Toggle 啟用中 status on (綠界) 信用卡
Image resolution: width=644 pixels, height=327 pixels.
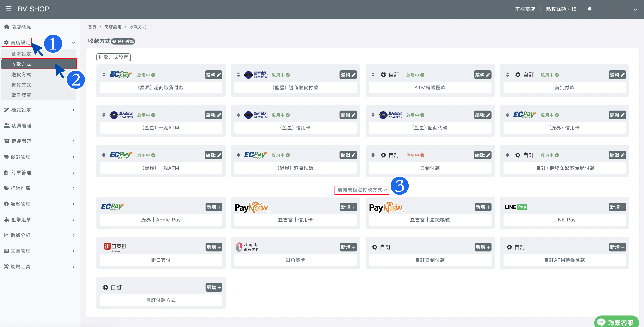click(550, 115)
